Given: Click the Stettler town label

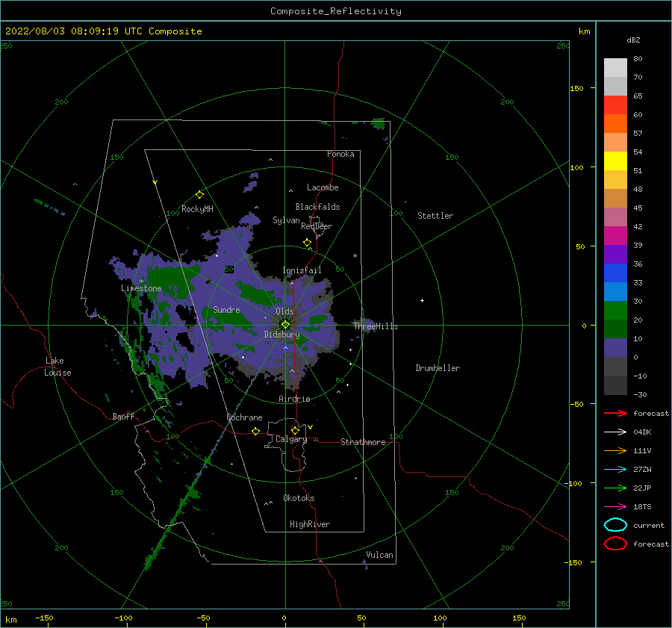Looking at the screenshot, I should 435,216.
